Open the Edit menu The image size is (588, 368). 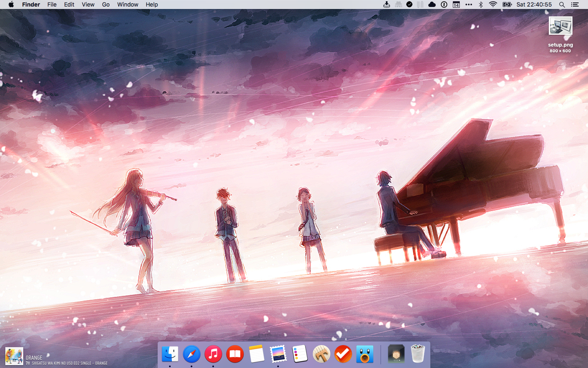[x=69, y=4]
